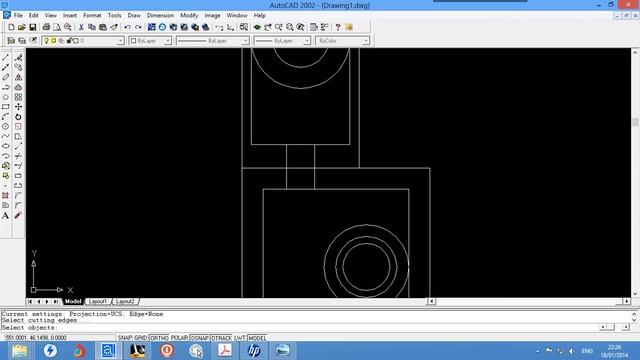The width and height of the screenshot is (640, 360).
Task: Select the Hatch tool
Action: click(6, 196)
